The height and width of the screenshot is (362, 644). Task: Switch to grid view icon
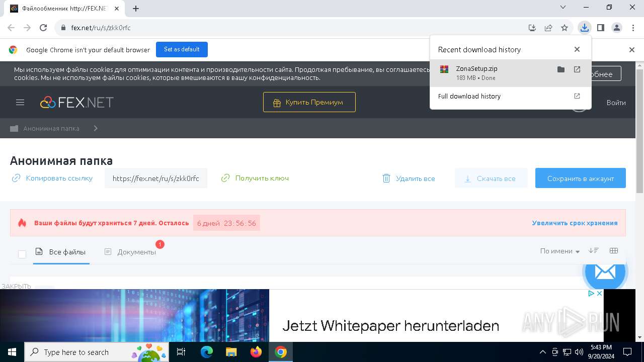click(x=613, y=250)
